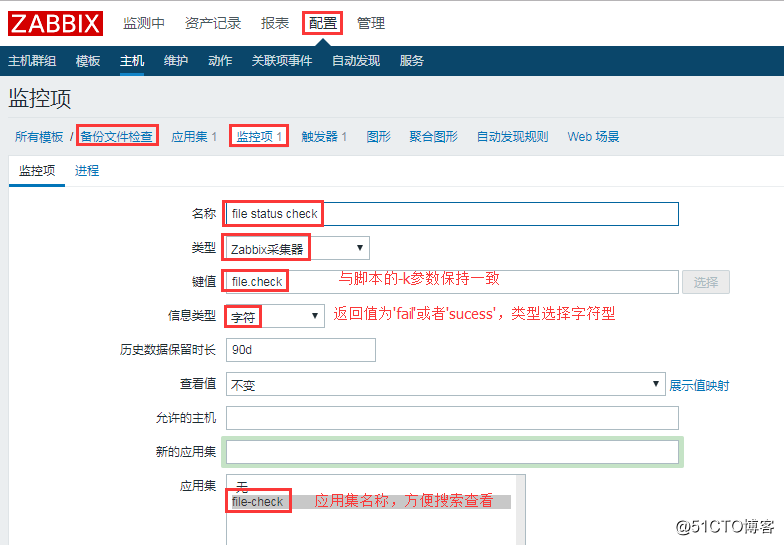Open Web 场景 link
Viewport: 784px width, 545px height.
coord(593,136)
